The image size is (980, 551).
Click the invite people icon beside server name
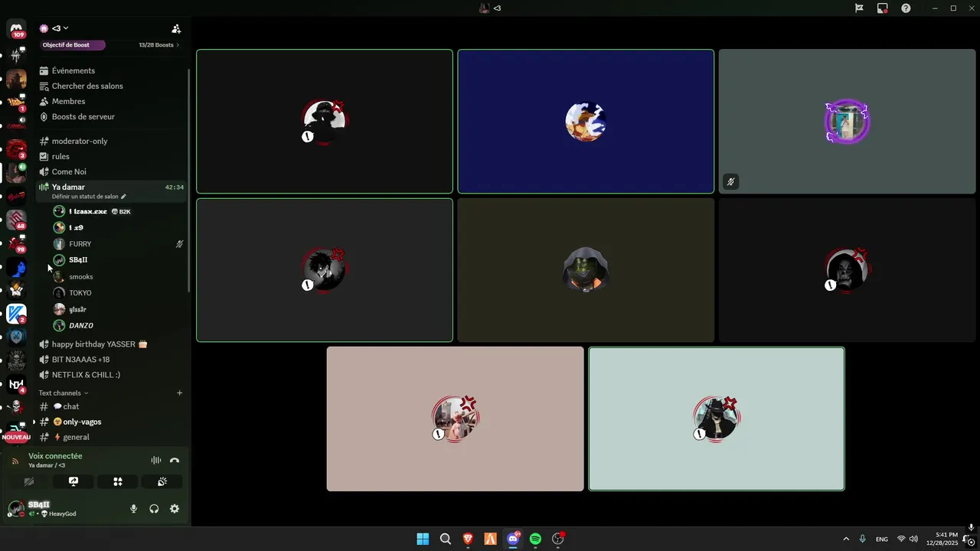176,28
